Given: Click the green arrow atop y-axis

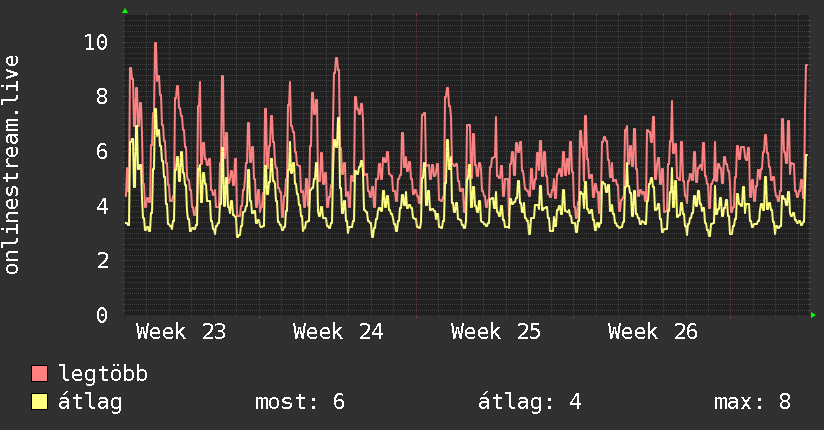Looking at the screenshot, I should [125, 11].
